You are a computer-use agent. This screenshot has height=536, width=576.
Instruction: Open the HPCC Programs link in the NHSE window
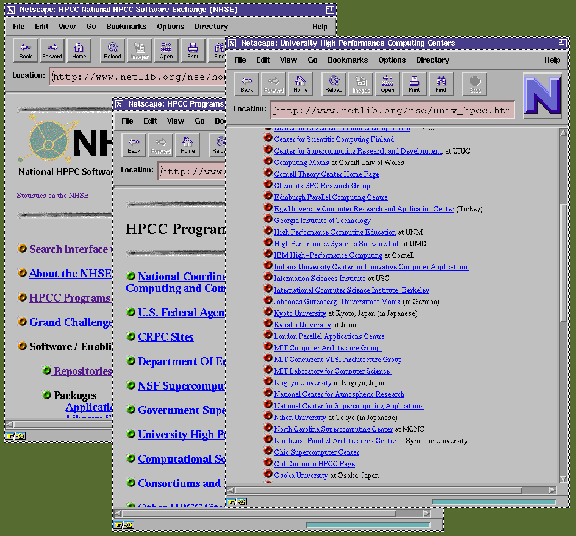click(x=70, y=298)
